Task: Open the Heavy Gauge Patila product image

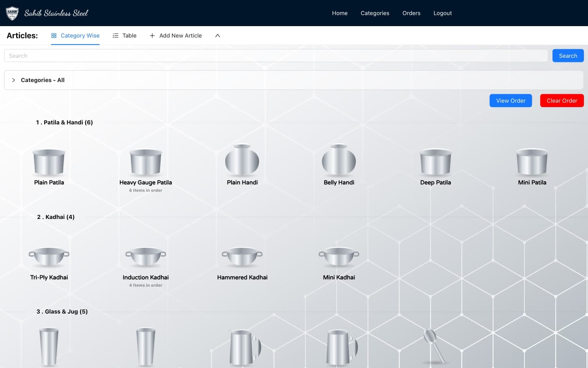Action: click(146, 162)
